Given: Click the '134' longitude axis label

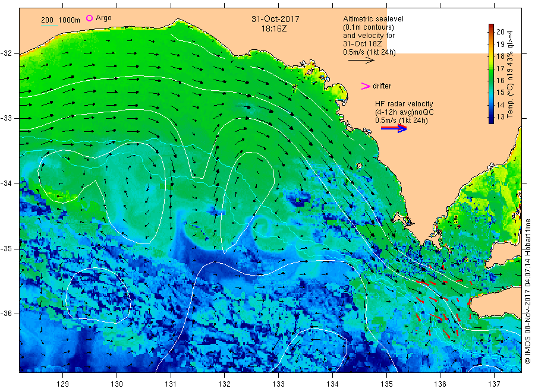Looking at the screenshot, I should click(332, 384).
